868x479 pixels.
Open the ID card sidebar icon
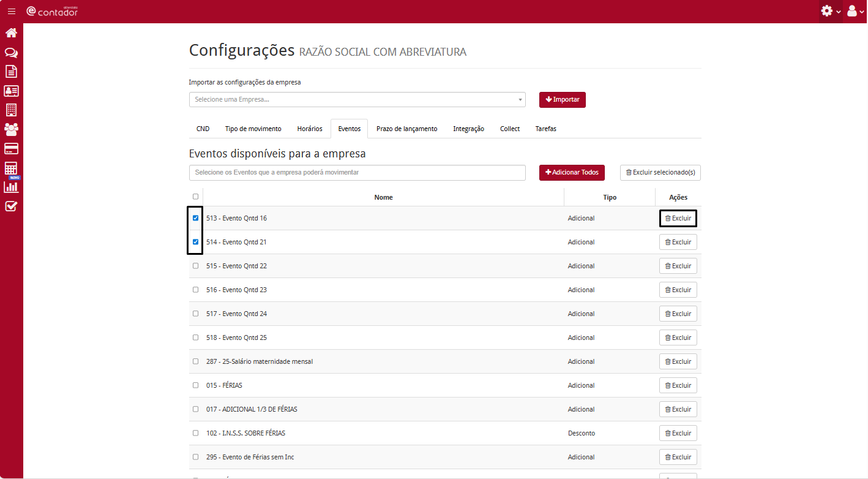[11, 91]
